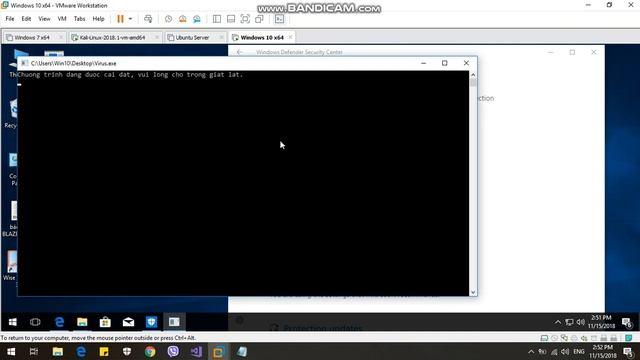
Task: Open Visual Studio on host taskbar
Action: (x=196, y=352)
